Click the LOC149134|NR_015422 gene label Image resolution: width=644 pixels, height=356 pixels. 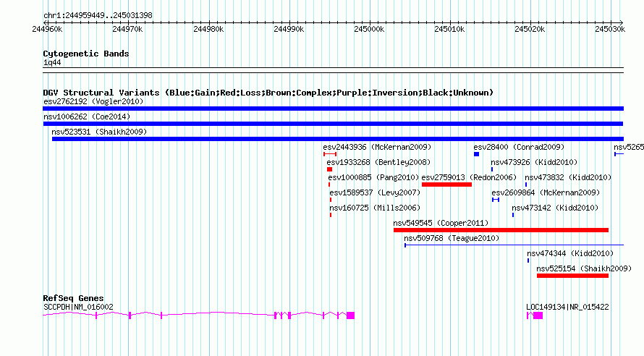coord(567,307)
